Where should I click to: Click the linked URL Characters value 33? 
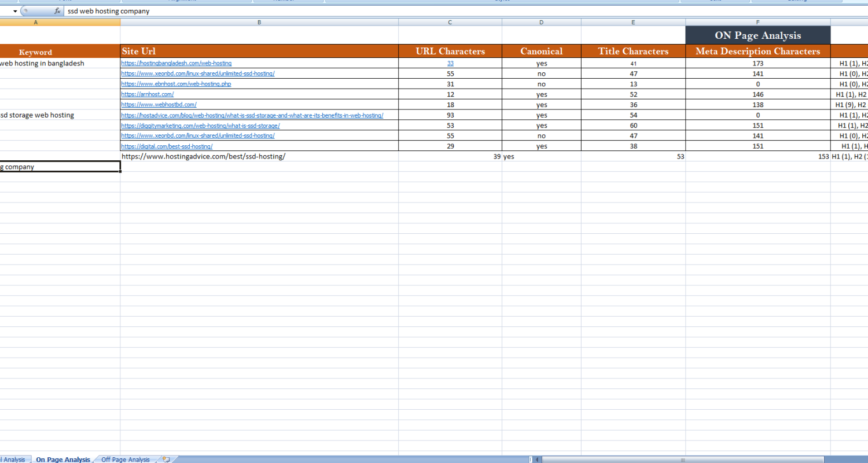[450, 63]
